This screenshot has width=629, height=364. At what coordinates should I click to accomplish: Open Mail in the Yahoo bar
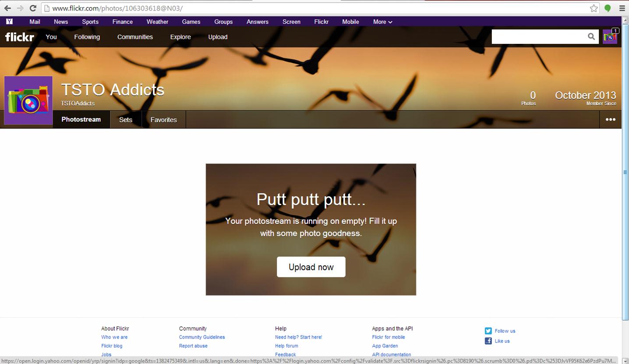(x=35, y=22)
